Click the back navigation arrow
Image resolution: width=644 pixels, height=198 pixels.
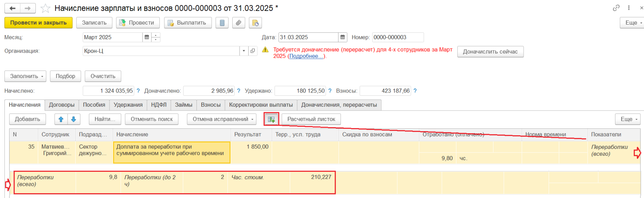click(x=12, y=8)
